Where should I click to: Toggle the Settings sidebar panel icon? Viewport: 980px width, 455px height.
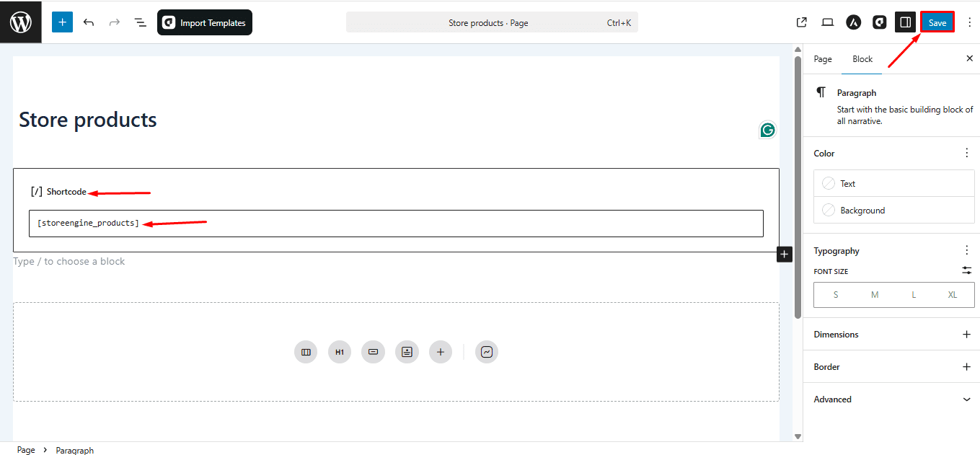pos(905,22)
